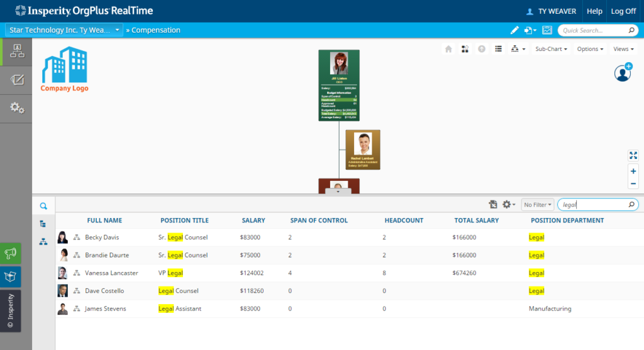The width and height of the screenshot is (644, 350).
Task: Expand the Views dropdown
Action: [623, 49]
